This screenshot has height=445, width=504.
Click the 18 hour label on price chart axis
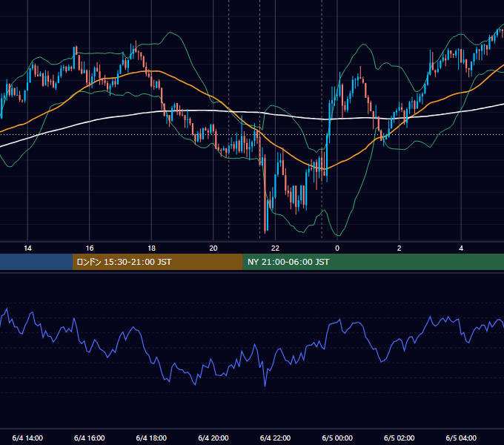pos(151,248)
